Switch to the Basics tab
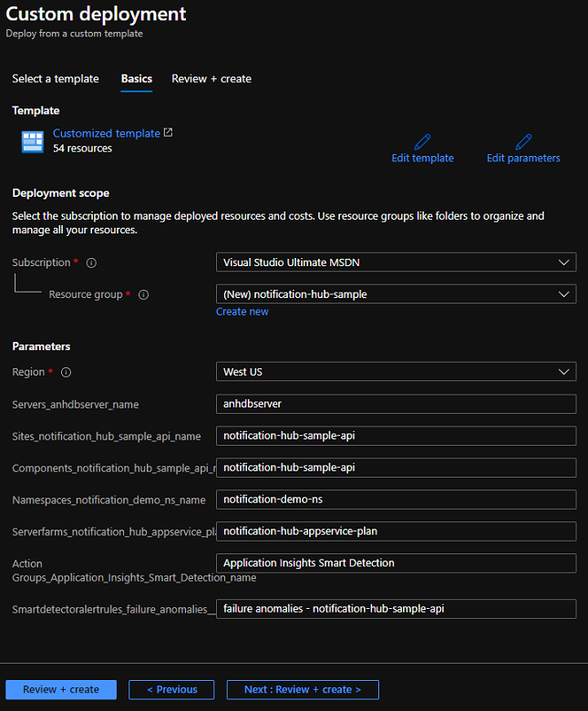This screenshot has width=588, height=711. point(137,79)
